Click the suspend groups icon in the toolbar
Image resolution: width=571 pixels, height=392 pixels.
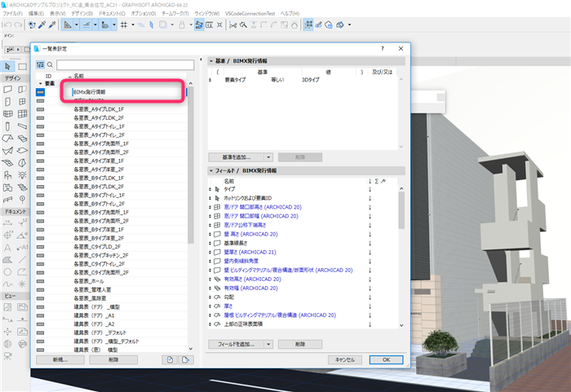point(308,24)
